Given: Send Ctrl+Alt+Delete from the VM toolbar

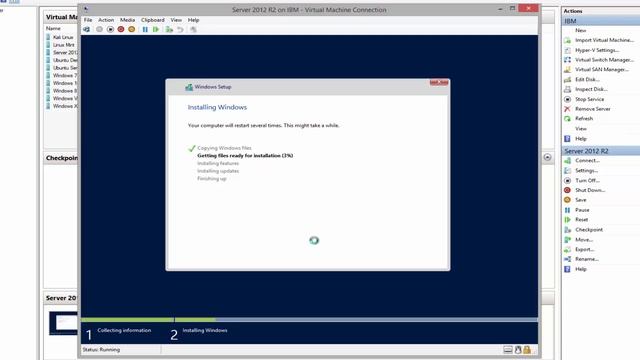Looking at the screenshot, I should point(87,29).
